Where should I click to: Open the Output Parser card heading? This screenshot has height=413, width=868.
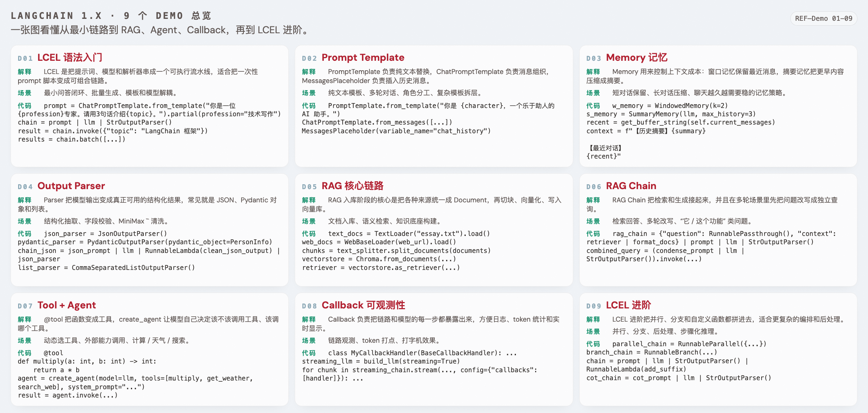point(71,186)
